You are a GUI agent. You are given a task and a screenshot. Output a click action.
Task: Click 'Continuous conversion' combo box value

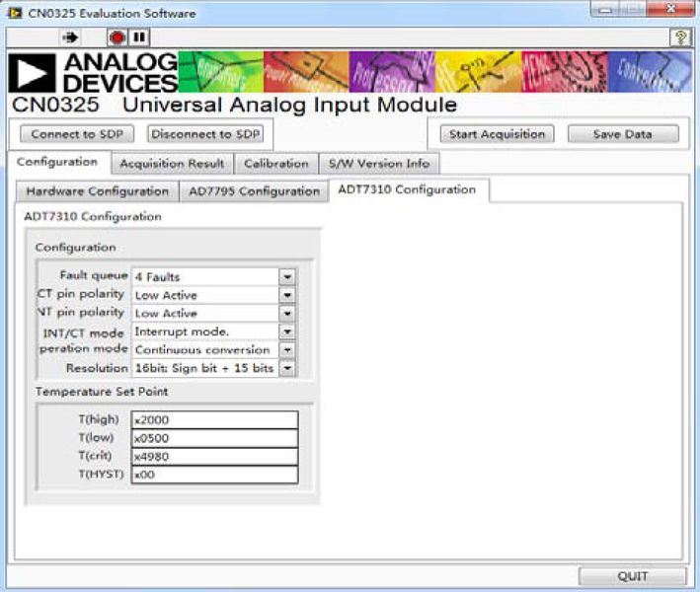(205, 350)
